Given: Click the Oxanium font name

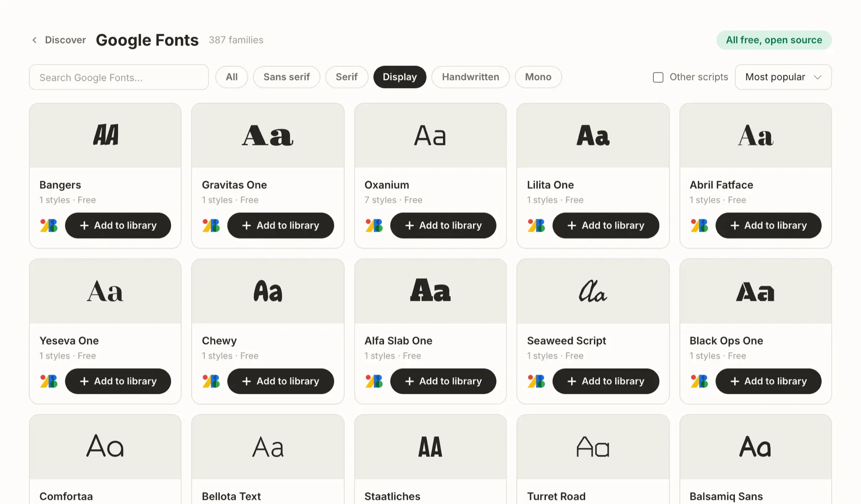Looking at the screenshot, I should 387,185.
